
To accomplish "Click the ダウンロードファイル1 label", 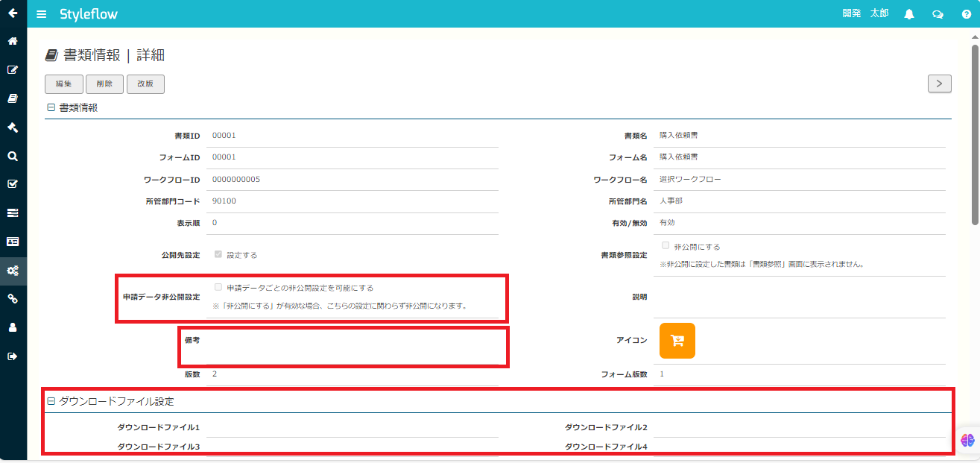I will [159, 427].
